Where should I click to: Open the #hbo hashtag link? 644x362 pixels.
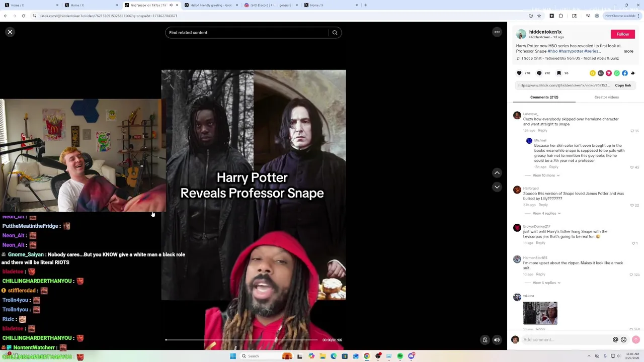tap(552, 51)
